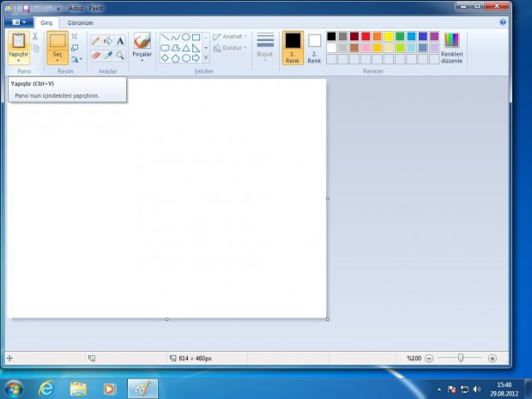The image size is (532, 399).
Task: Click the Yapıştır (Paste) clipboard icon
Action: pyautogui.click(x=19, y=40)
